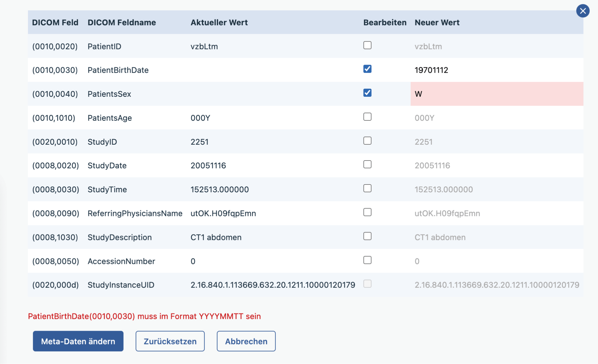598x364 pixels.
Task: Click the PatientsAge field name
Action: pyautogui.click(x=110, y=118)
